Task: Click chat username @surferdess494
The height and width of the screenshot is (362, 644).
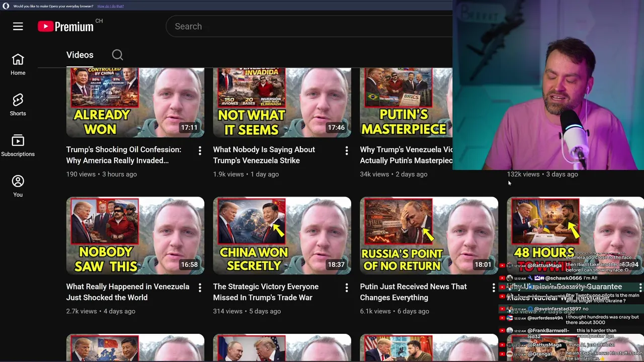Action: pyautogui.click(x=545, y=318)
